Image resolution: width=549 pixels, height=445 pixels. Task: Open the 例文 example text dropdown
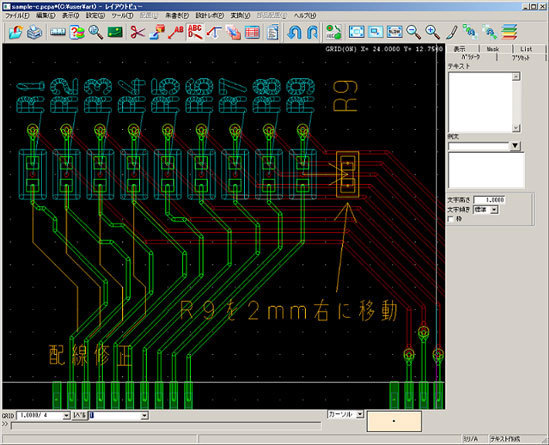pyautogui.click(x=515, y=146)
